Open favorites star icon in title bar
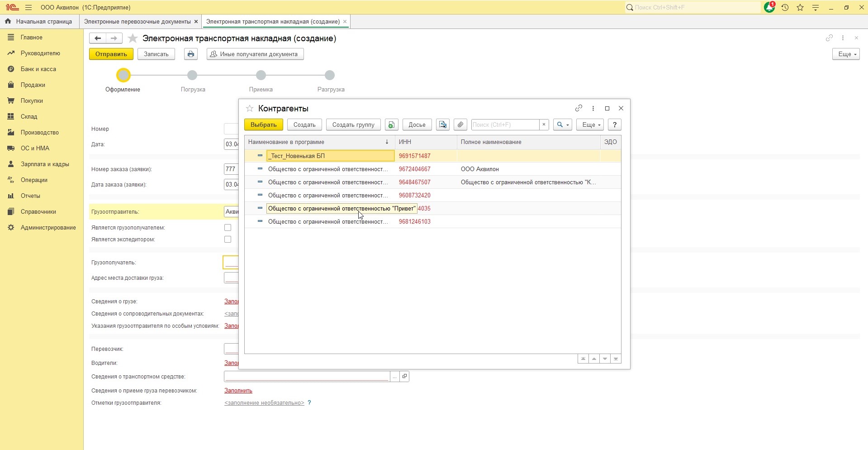Image resolution: width=868 pixels, height=450 pixels. point(800,7)
